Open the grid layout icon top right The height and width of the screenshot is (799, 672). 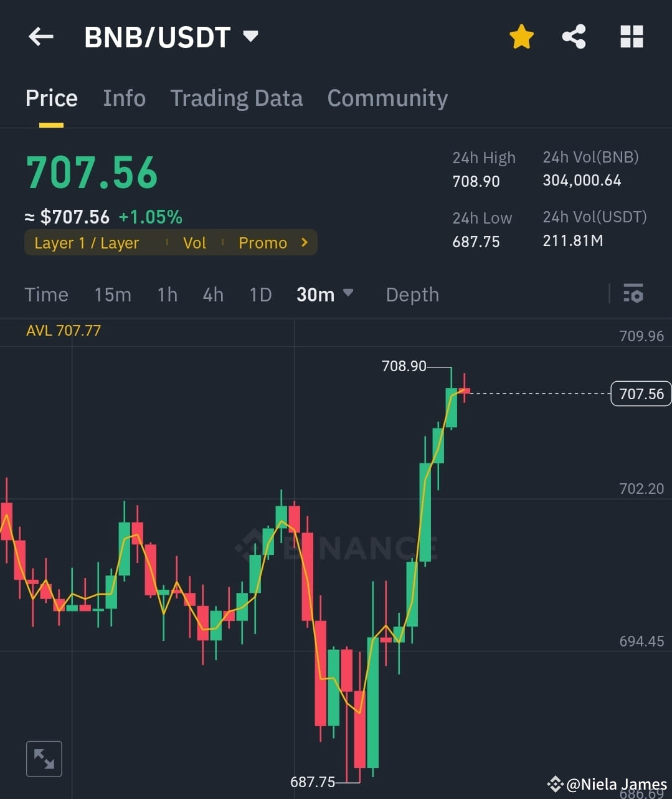click(632, 36)
